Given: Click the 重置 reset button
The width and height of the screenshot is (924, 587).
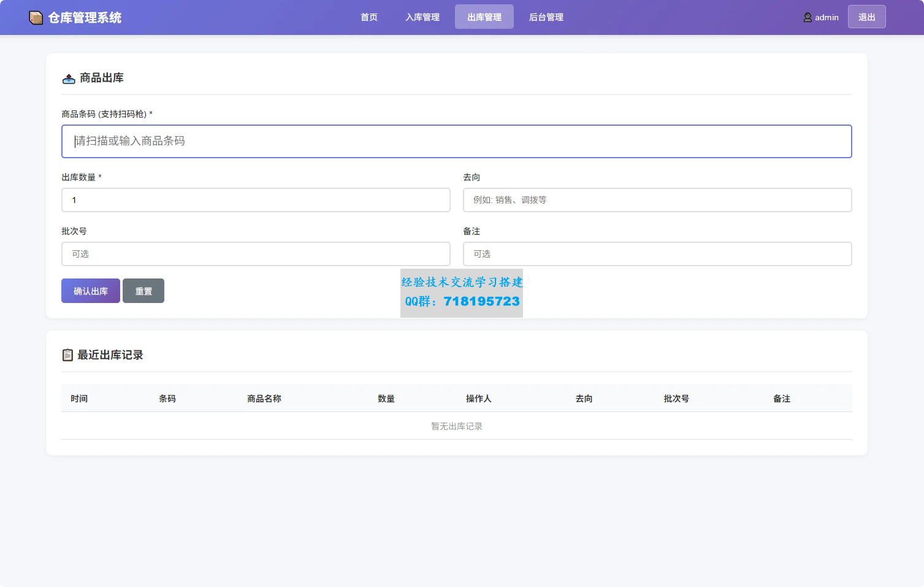Looking at the screenshot, I should coord(143,291).
